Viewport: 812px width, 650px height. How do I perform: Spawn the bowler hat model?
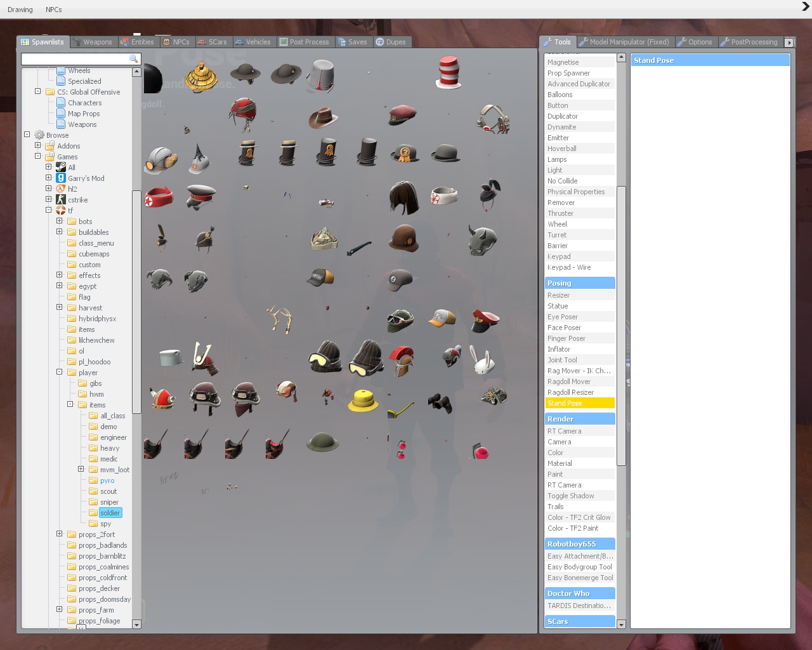tap(445, 153)
